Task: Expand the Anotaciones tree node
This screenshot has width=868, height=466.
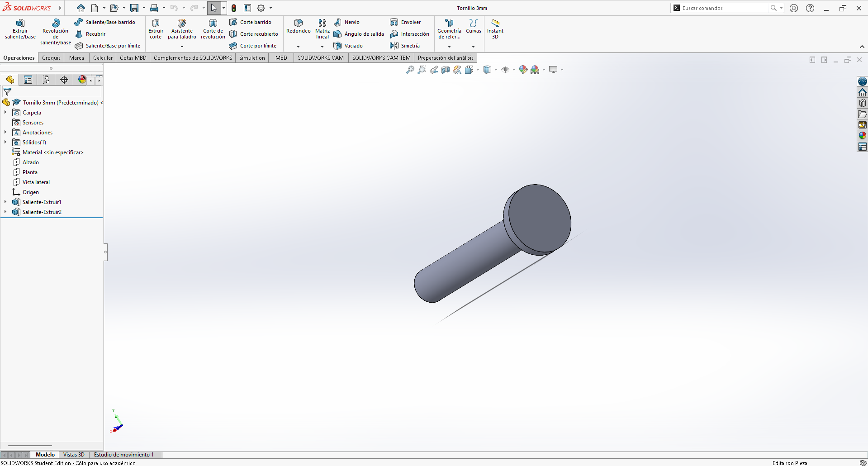Action: (x=5, y=133)
